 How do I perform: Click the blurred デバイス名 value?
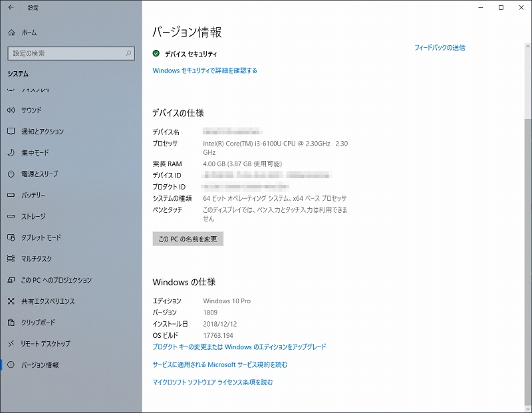(232, 131)
